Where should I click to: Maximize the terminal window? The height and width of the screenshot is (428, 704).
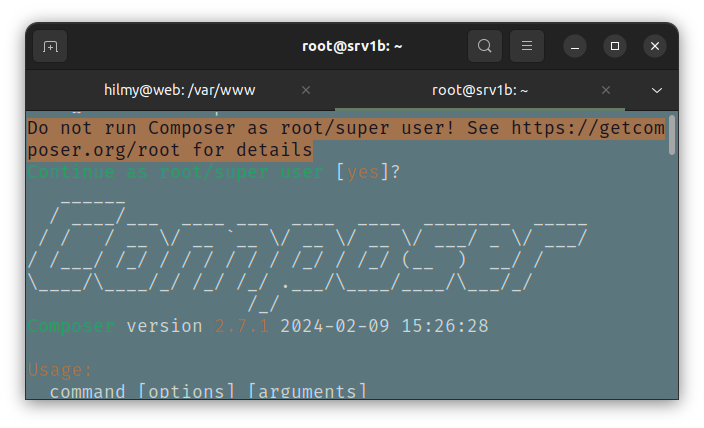(615, 46)
